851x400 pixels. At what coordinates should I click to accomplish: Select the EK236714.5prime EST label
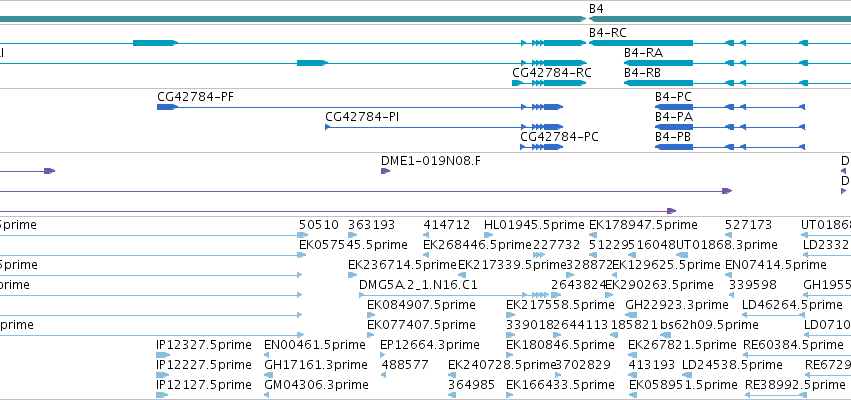(403, 265)
